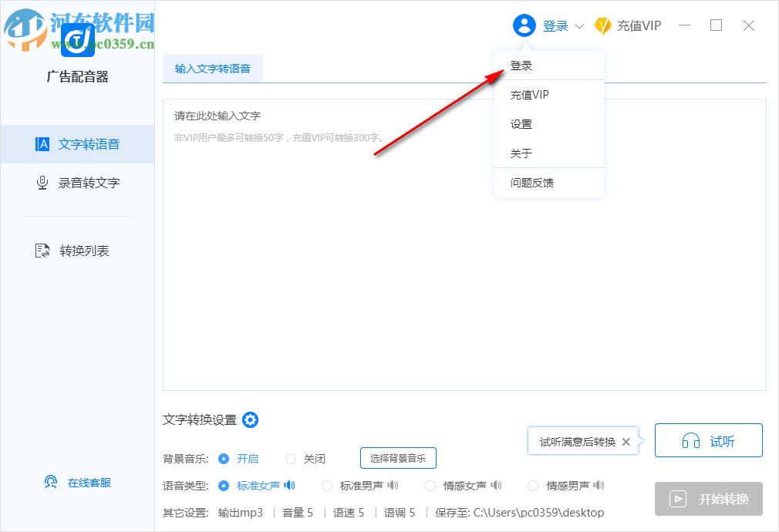The height and width of the screenshot is (532, 779).
Task: Select the 文字转语音 sidebar icon
Action: coord(42,144)
